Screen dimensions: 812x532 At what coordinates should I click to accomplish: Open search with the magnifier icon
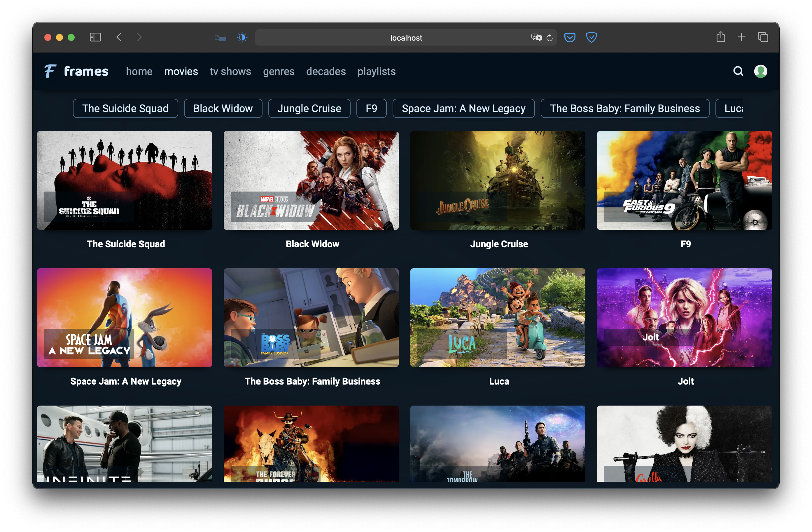tap(738, 71)
